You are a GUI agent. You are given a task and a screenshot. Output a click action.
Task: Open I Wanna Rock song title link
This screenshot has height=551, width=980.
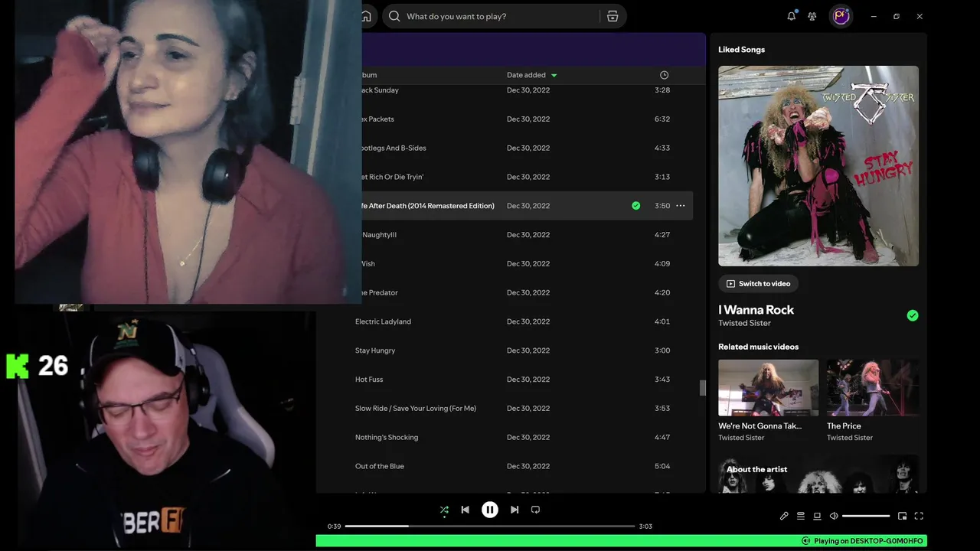coord(756,310)
